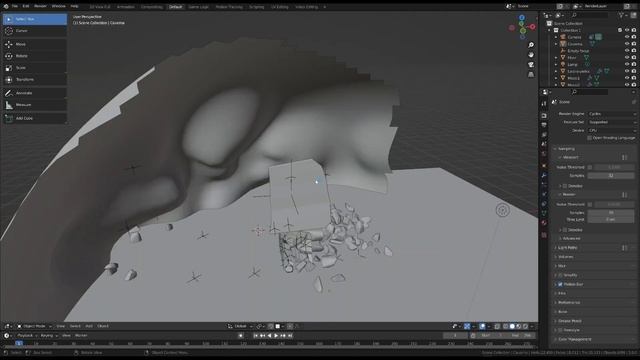
Task: Hide Collection 1 in viewport
Action: [x=627, y=30]
